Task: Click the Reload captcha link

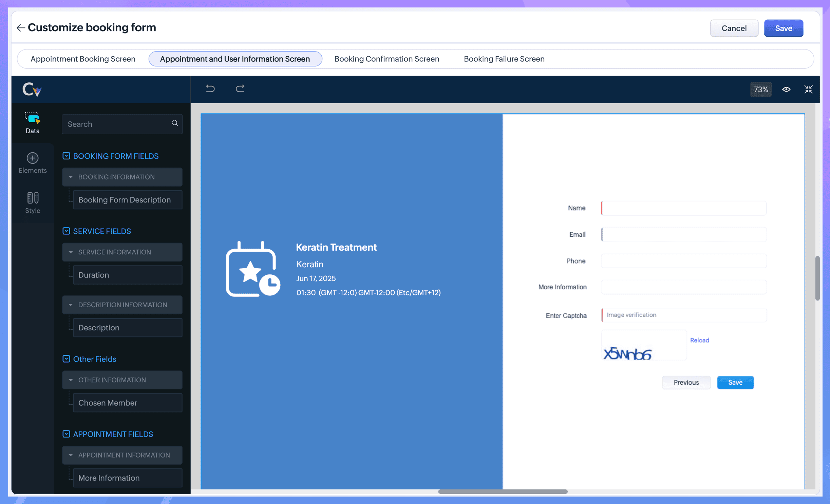Action: click(x=699, y=340)
